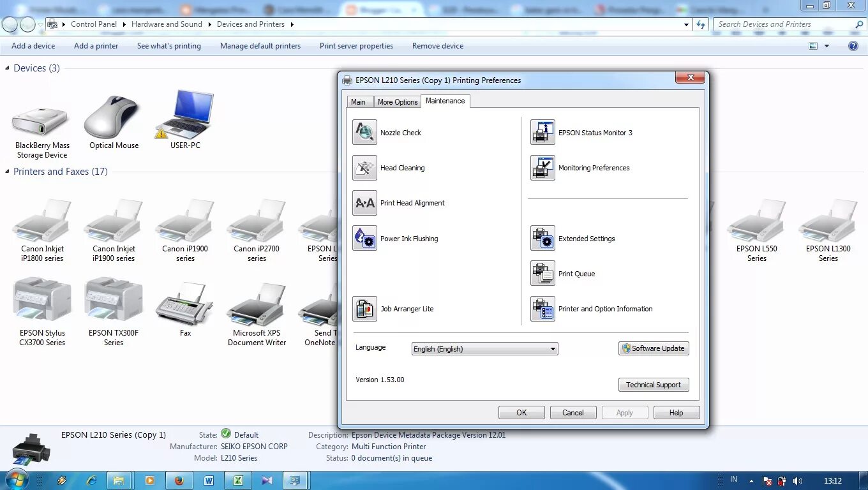Select Canon iP1900 series printer

[x=185, y=230]
